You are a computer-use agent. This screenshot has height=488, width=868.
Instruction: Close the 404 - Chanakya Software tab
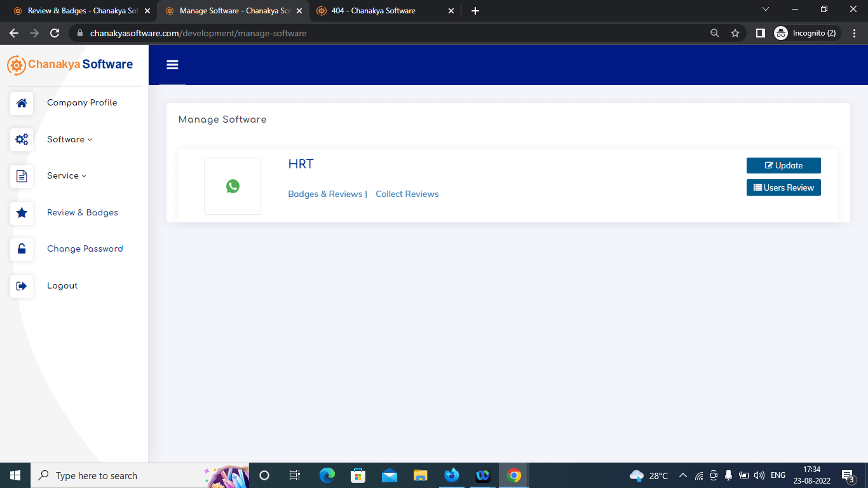451,11
